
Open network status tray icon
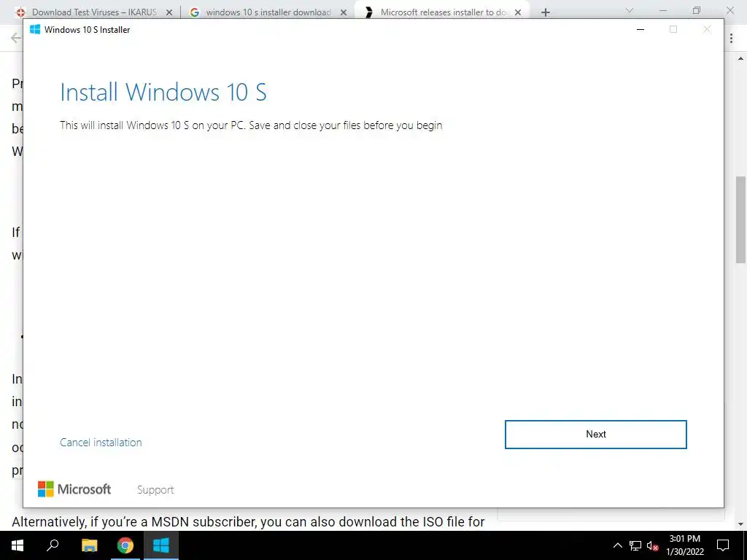point(635,545)
